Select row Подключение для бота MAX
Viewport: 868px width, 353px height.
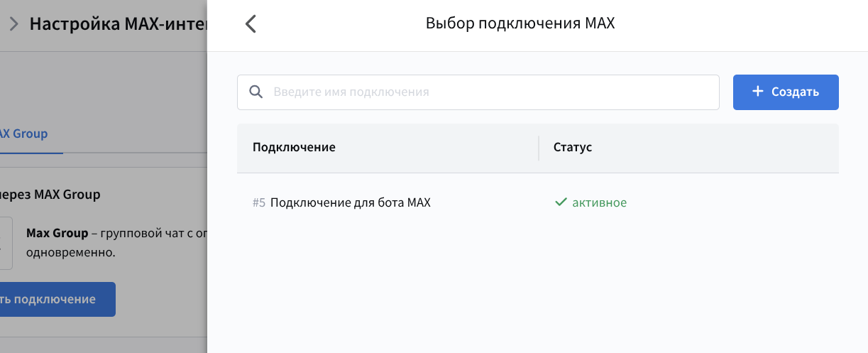(x=351, y=203)
